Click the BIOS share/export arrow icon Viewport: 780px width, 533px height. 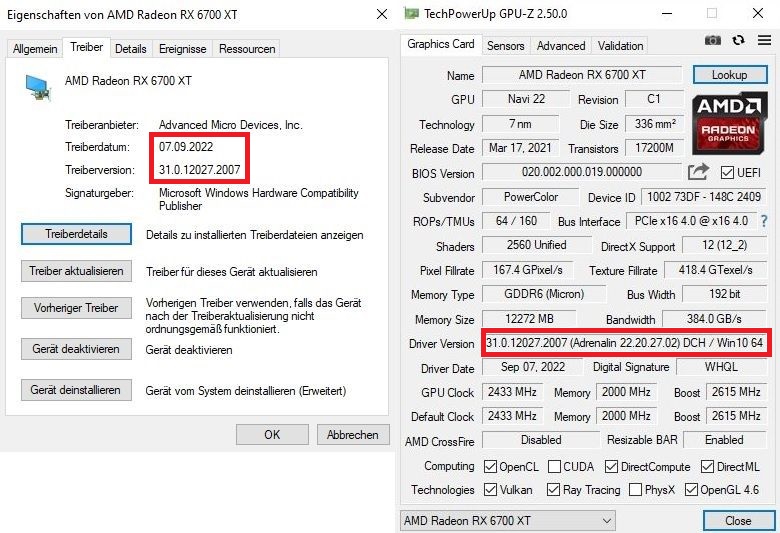click(x=698, y=172)
